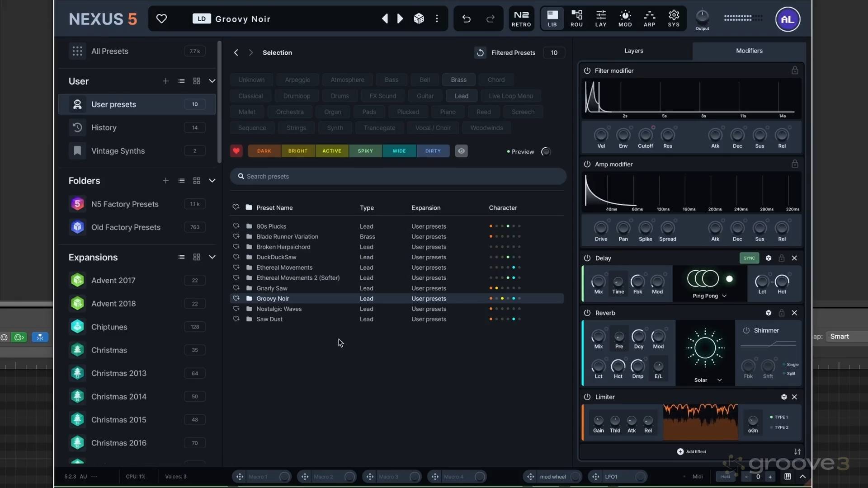
Task: Open the Solar reverb type dropdown
Action: coord(708,380)
